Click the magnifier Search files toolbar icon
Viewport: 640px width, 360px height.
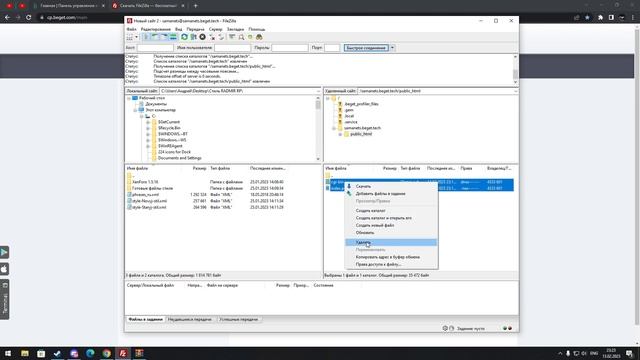(241, 37)
